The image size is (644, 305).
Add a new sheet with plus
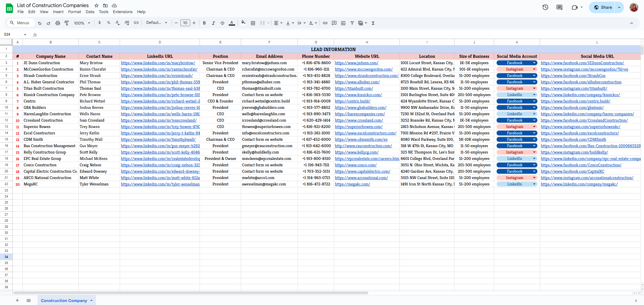tap(17, 300)
